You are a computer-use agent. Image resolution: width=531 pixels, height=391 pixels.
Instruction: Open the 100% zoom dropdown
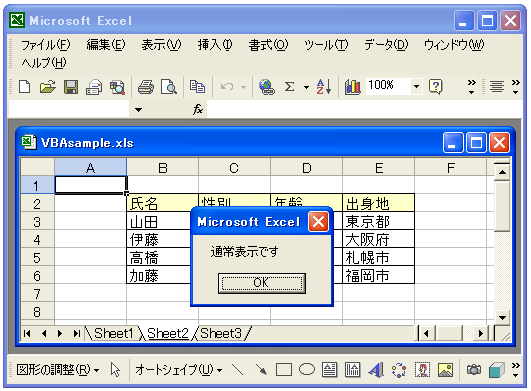click(x=416, y=87)
